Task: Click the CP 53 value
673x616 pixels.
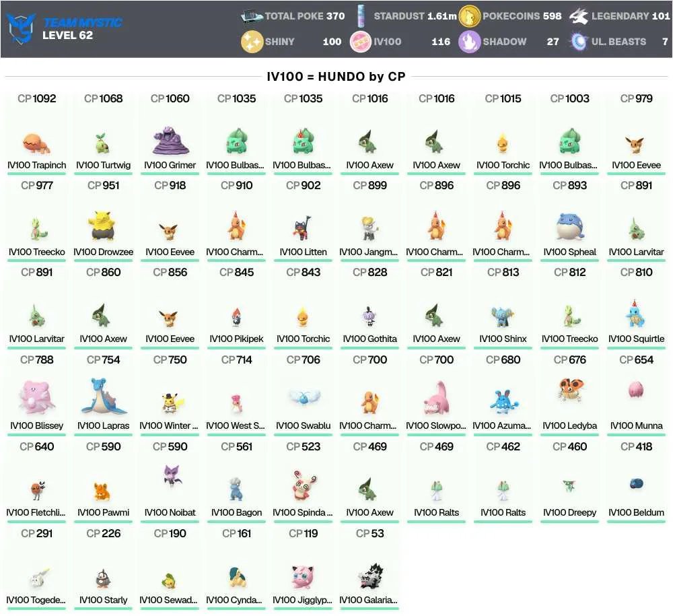Action: click(370, 533)
